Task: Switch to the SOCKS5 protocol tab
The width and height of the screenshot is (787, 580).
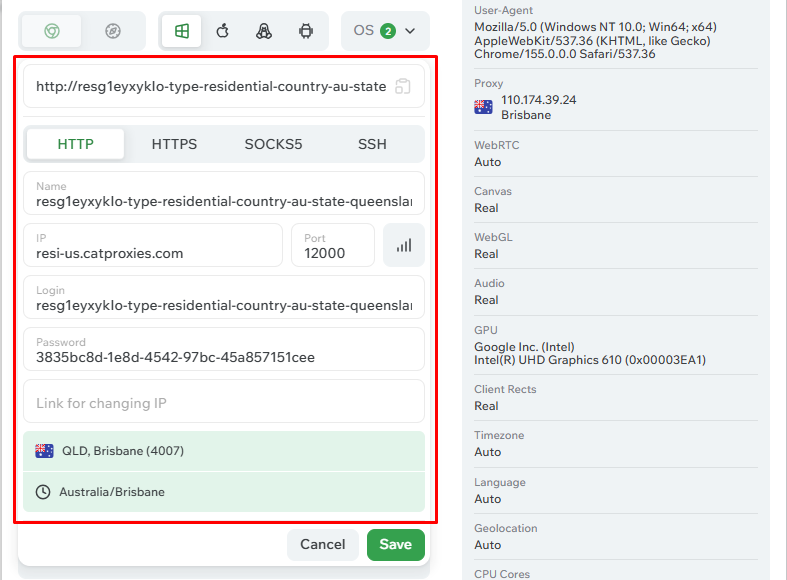Action: (x=273, y=144)
